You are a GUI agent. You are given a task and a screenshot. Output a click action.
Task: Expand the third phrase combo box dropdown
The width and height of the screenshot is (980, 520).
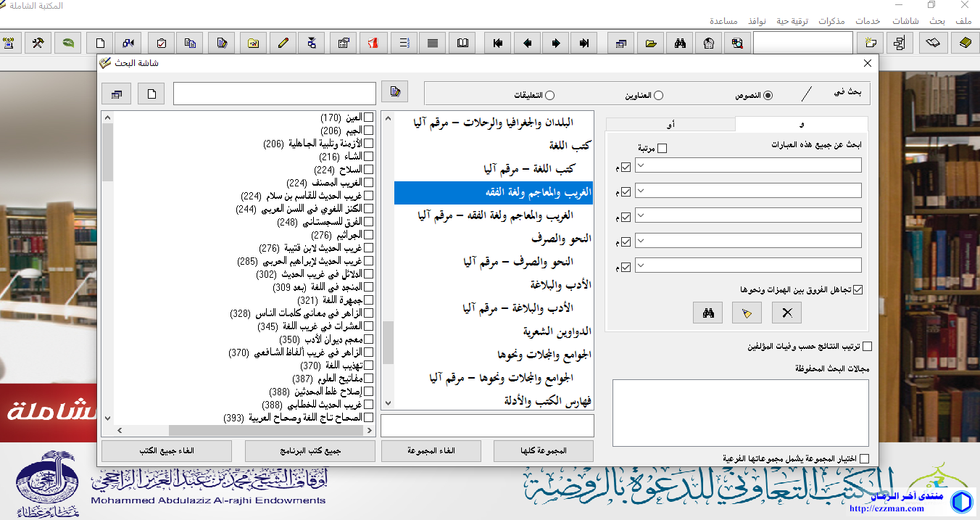pyautogui.click(x=640, y=215)
